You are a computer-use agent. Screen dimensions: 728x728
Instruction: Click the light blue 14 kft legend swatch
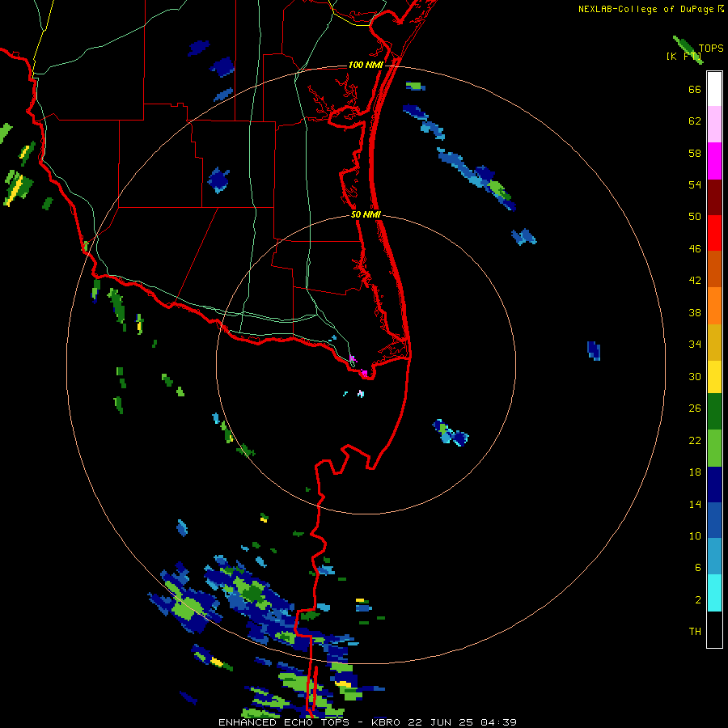(x=714, y=556)
